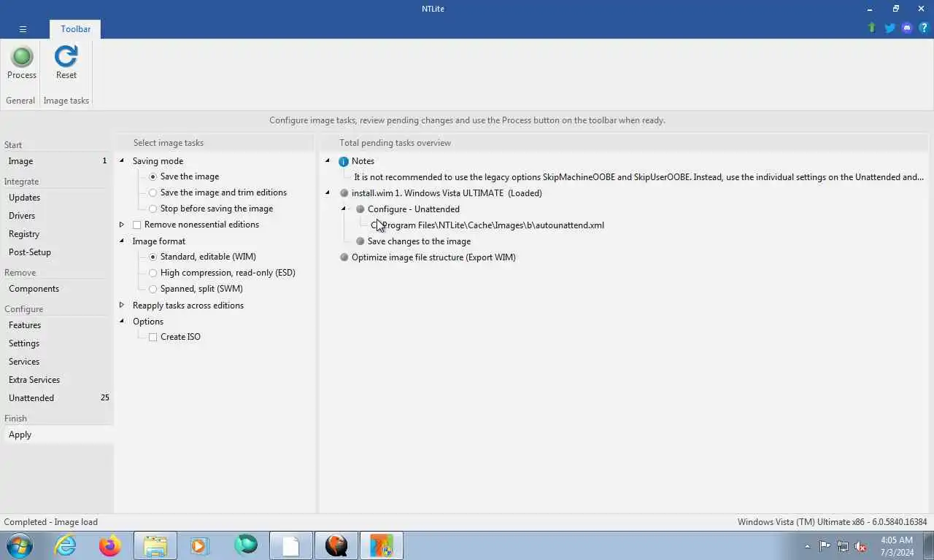Click the Save changes bullet icon

[x=360, y=241]
